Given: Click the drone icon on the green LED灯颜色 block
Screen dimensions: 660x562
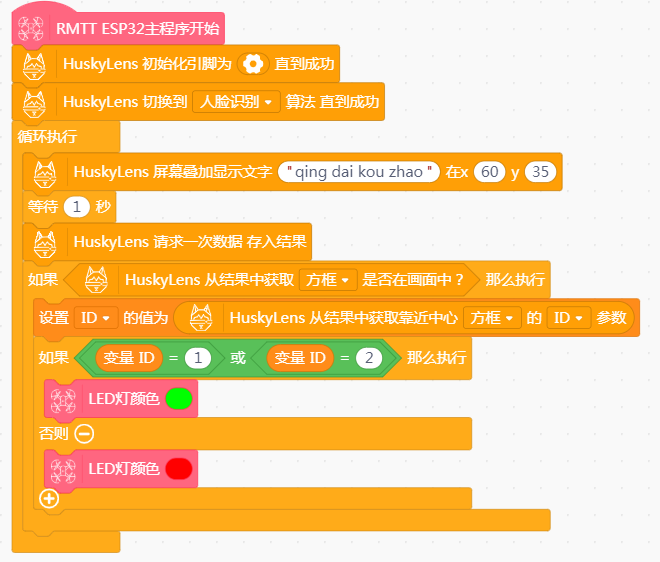Looking at the screenshot, I should [x=63, y=400].
